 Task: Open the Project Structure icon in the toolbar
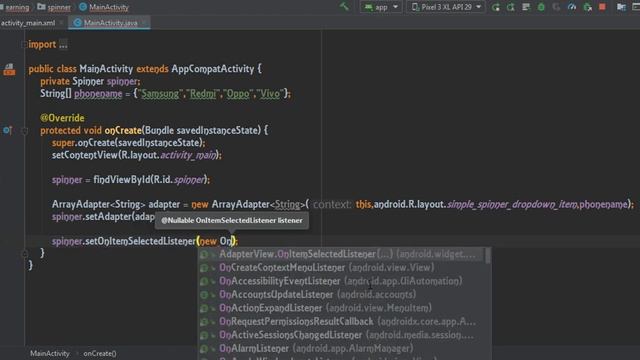click(x=621, y=7)
